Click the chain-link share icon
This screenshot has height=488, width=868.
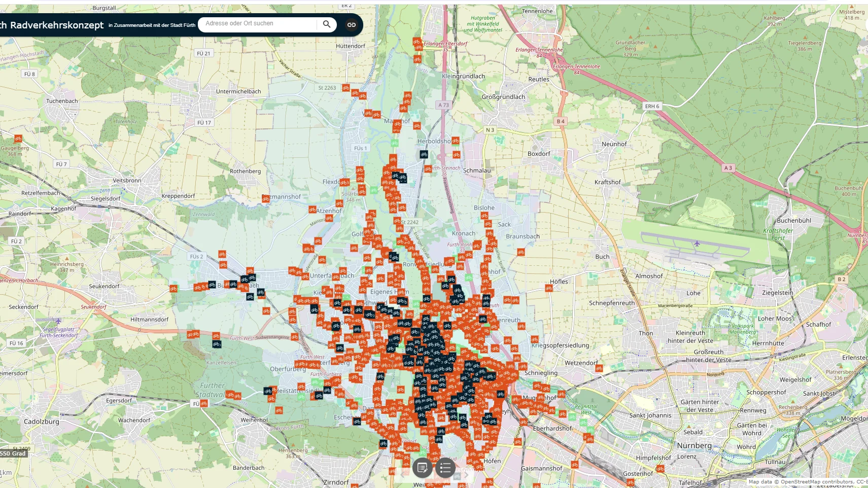[351, 24]
